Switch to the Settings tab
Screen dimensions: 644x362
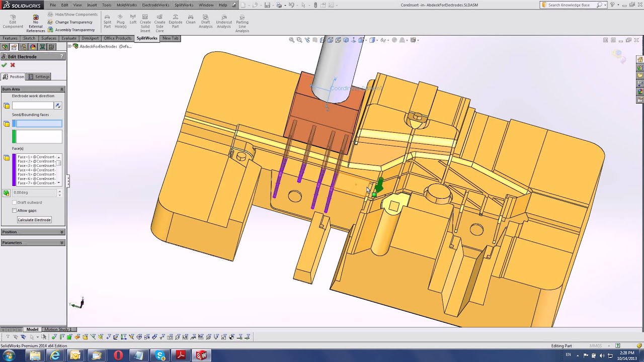[x=39, y=76]
